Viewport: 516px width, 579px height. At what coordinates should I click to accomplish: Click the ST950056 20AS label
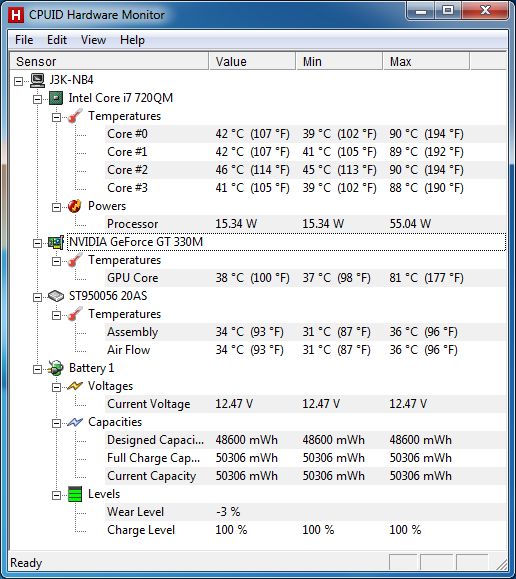pos(108,296)
